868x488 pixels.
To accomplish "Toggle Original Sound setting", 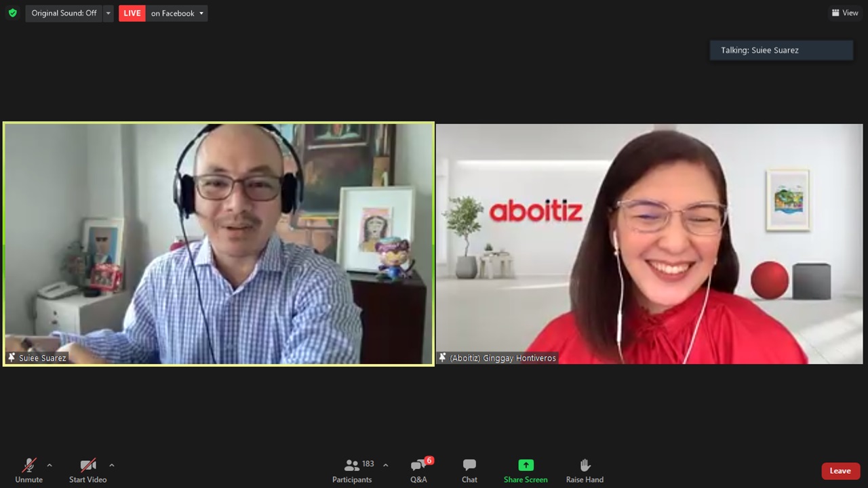I will coord(64,13).
